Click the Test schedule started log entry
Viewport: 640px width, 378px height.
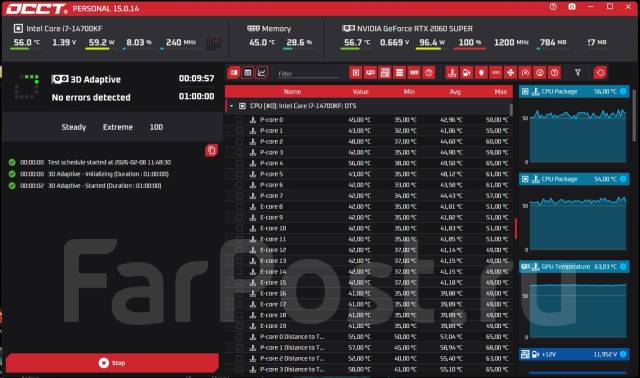pyautogui.click(x=109, y=162)
